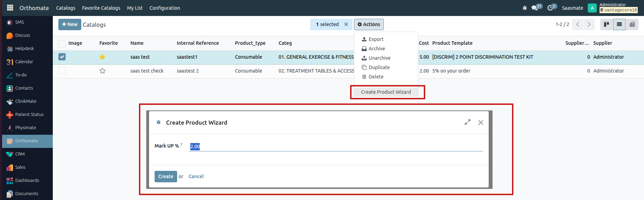Open My List menu

click(x=135, y=8)
